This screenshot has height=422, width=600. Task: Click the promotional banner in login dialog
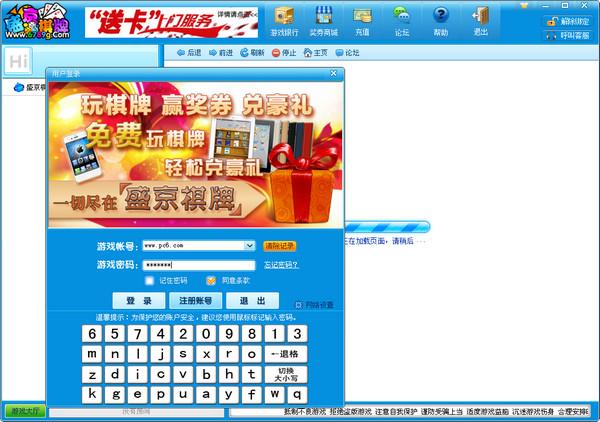[196, 155]
